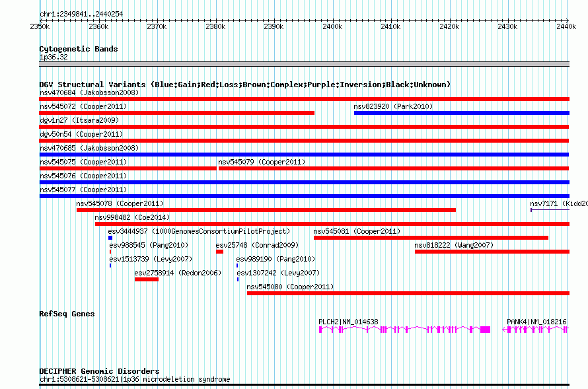Click the 1p36.32 cytogenetic band bar
588x389 pixels.
coord(304,64)
